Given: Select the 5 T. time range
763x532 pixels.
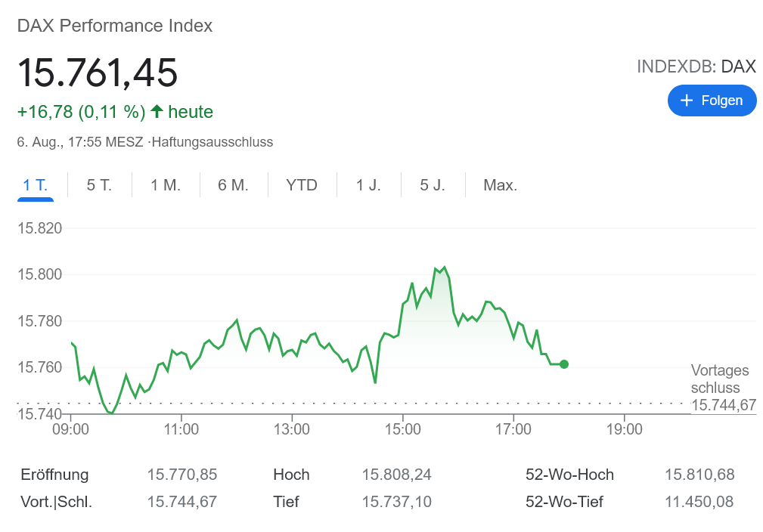Looking at the screenshot, I should [x=99, y=185].
